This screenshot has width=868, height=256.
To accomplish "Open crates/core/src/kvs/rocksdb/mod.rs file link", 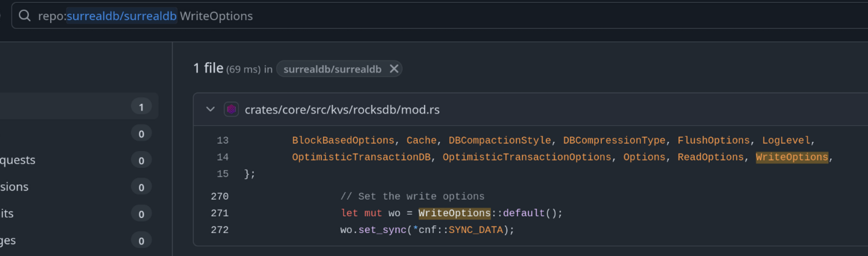I will coord(342,110).
